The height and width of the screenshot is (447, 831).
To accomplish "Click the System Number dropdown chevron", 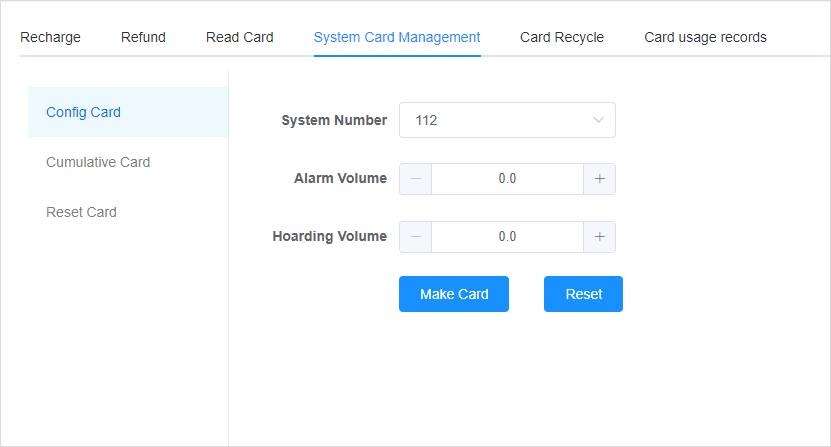I will pyautogui.click(x=598, y=120).
